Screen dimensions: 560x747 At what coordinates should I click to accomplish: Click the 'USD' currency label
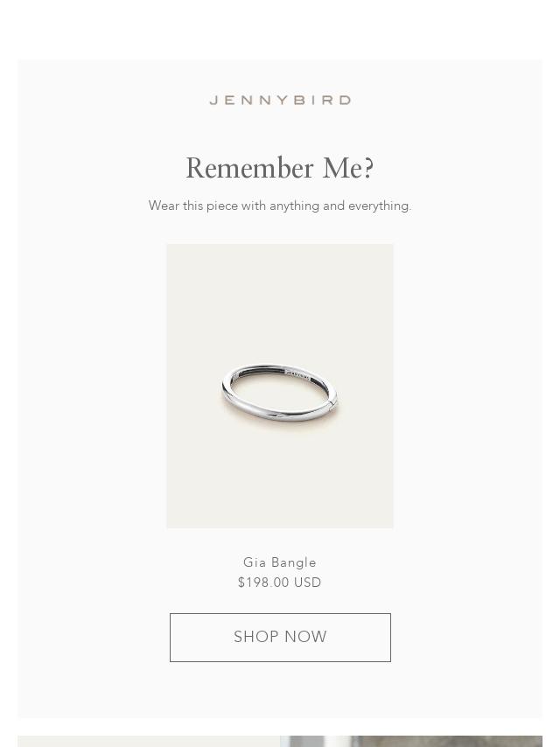point(307,583)
